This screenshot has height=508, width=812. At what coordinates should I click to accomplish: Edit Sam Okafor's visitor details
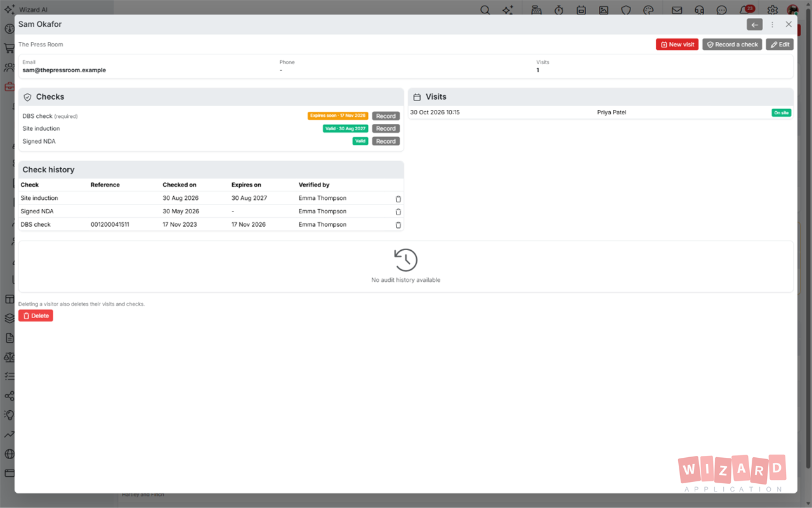point(780,44)
